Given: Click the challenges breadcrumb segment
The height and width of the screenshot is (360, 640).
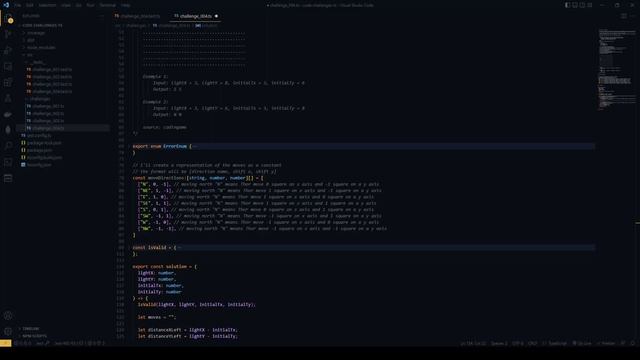Looking at the screenshot, I should 136,25.
